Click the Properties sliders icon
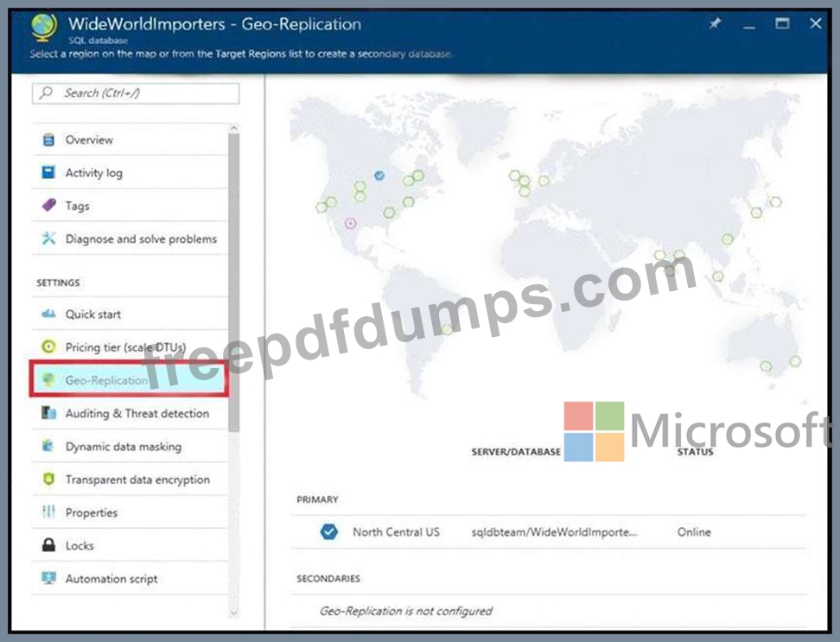Screen dimensions: 840x642 click(48, 512)
